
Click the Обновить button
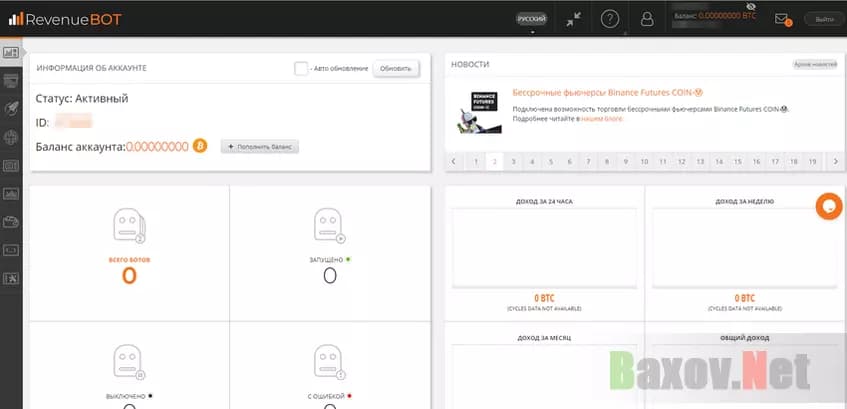(x=395, y=68)
